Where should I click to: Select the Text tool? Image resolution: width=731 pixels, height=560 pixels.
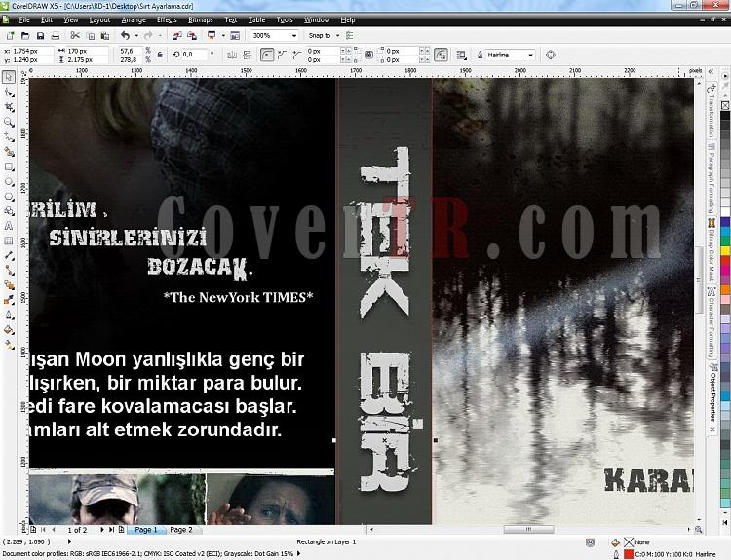click(9, 226)
